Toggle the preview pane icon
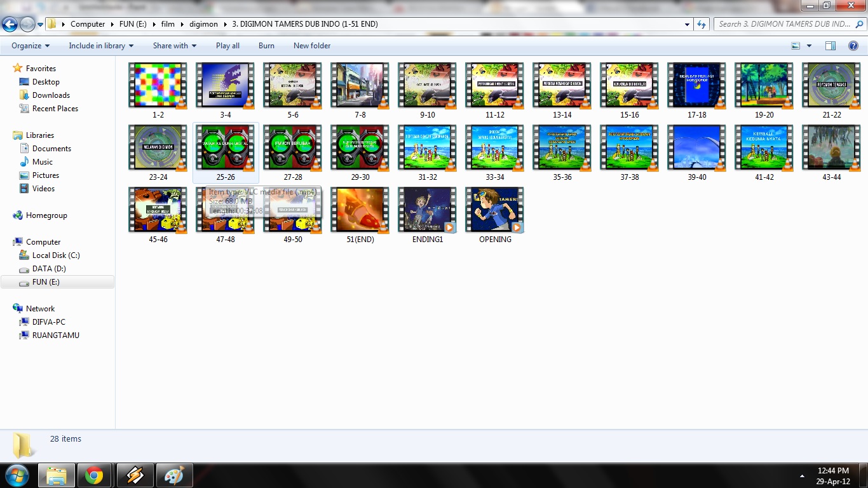Screen dimensions: 868x488 coord(831,46)
